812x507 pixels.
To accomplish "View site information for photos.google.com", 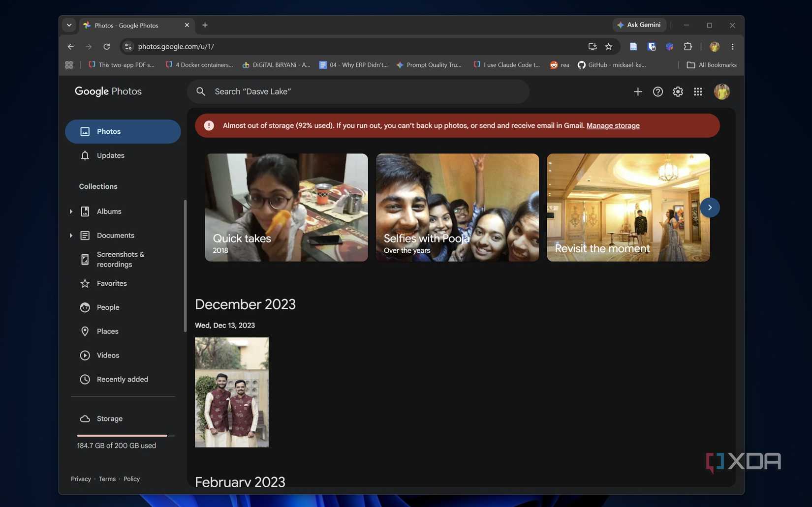I will tap(128, 47).
